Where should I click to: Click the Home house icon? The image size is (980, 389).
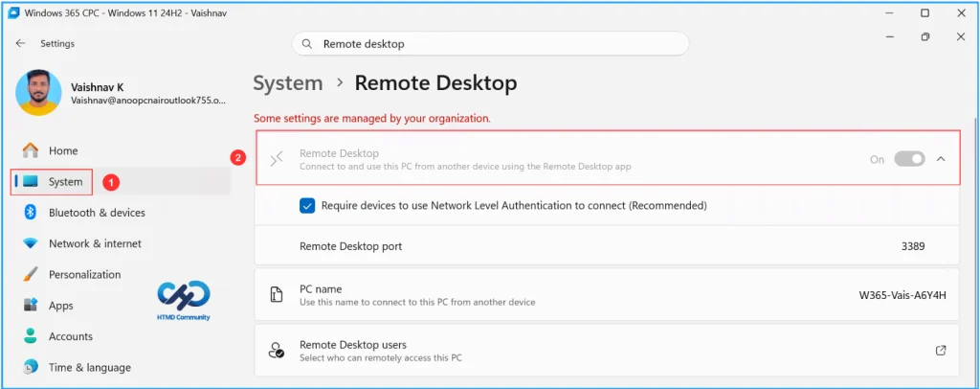click(x=31, y=150)
